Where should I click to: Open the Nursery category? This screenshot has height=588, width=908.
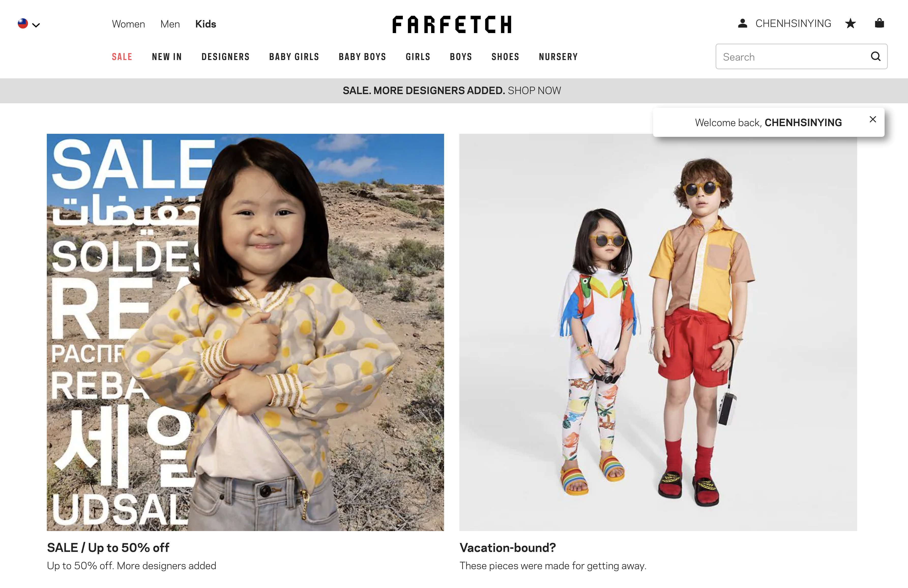[x=558, y=57]
